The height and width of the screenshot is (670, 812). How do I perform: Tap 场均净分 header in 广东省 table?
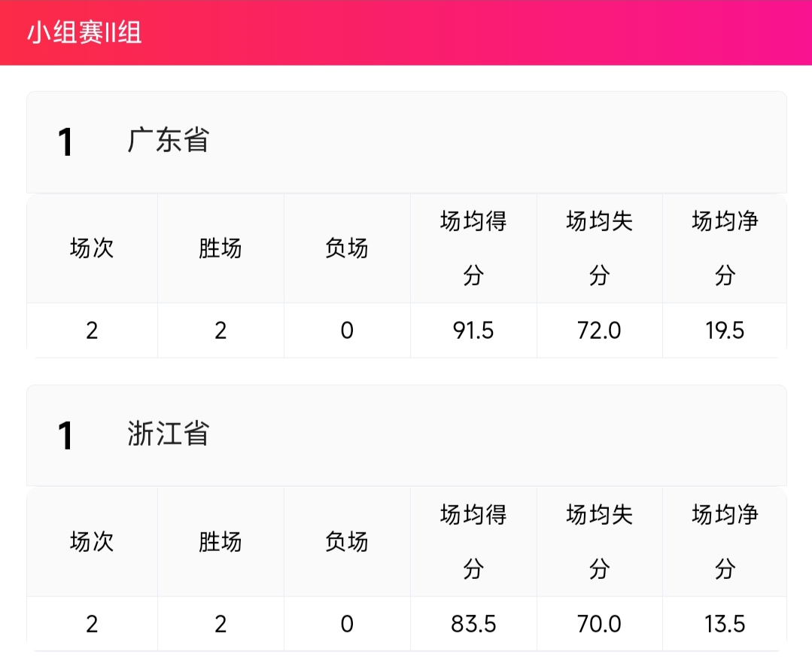coord(725,248)
